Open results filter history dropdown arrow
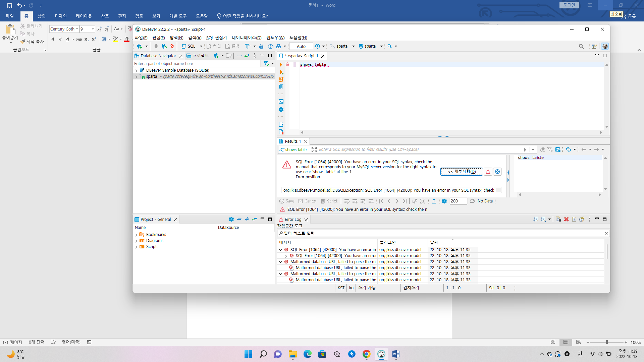Image resolution: width=644 pixels, height=362 pixels. click(x=533, y=149)
